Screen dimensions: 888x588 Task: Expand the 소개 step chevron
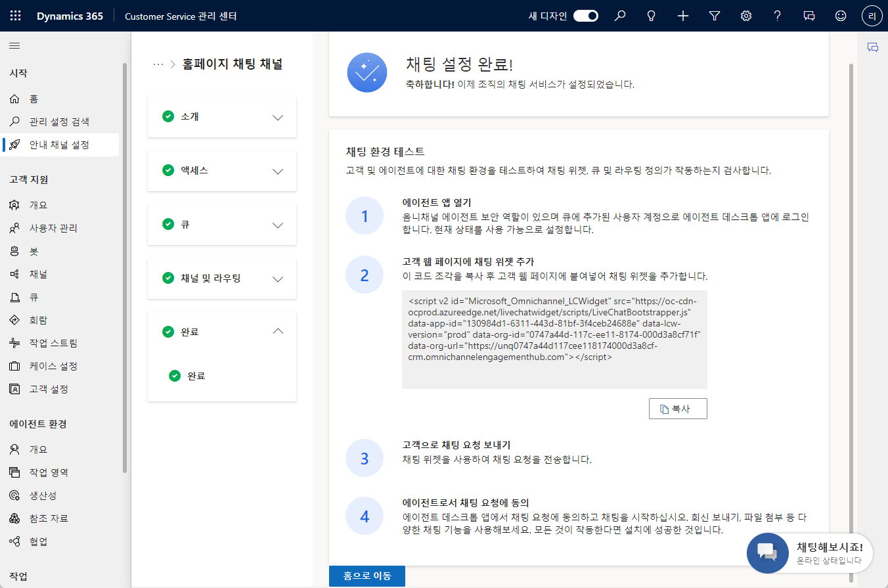(278, 117)
